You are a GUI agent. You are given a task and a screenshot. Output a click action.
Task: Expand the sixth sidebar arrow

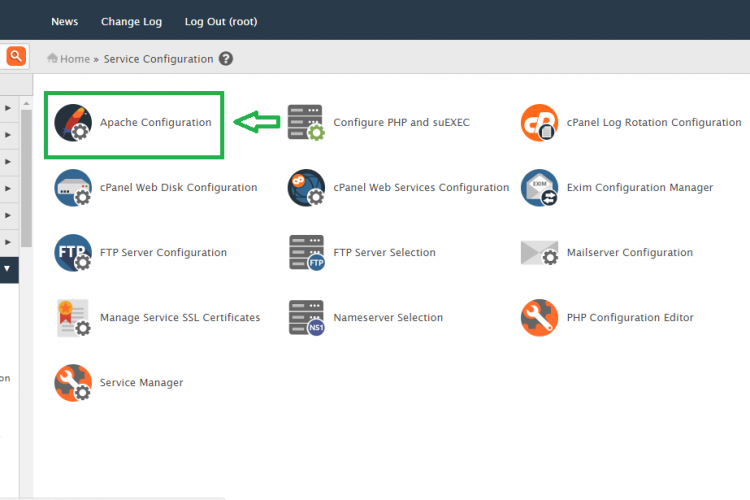pos(8,242)
